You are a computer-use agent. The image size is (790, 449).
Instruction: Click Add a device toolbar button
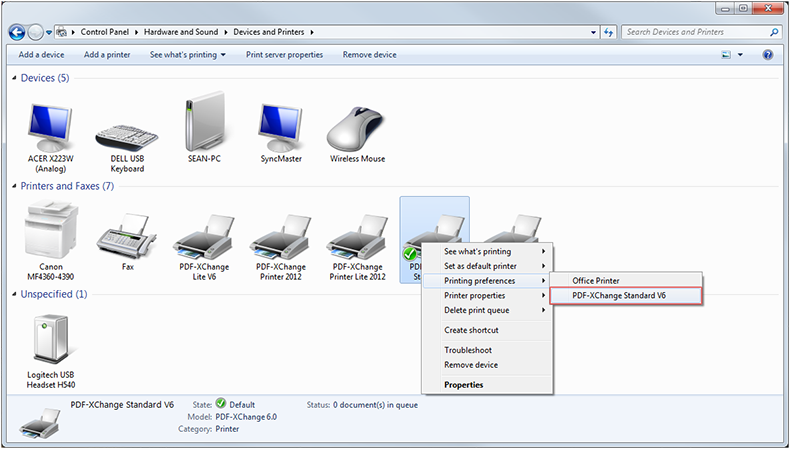coord(41,54)
